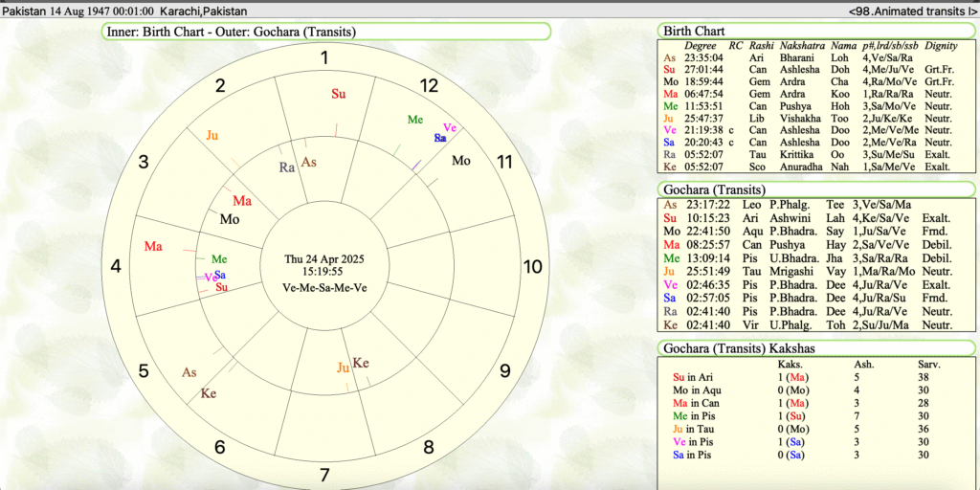Click the chart title Inner: Birth Chart header
This screenshot has height=490, width=980.
(x=232, y=32)
